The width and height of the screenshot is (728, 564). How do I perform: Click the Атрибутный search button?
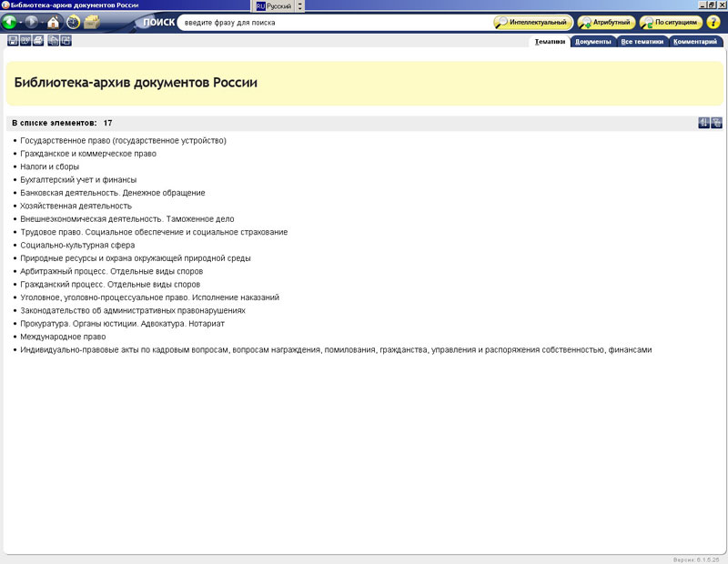pyautogui.click(x=606, y=22)
